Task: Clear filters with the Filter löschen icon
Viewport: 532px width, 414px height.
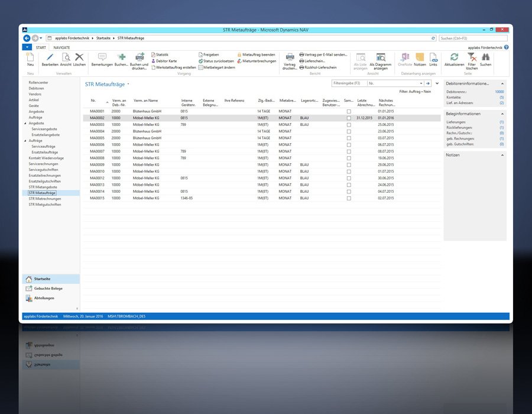Action: (472, 57)
